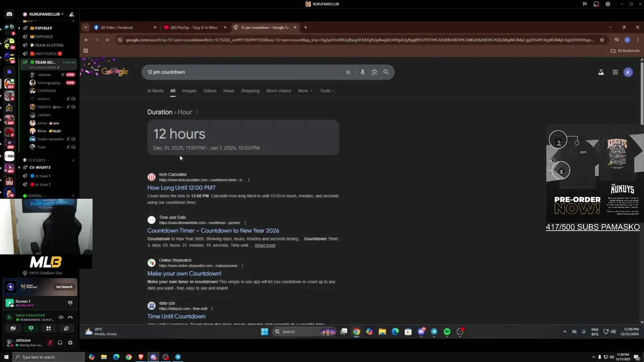Search by voice with the microphone icon
This screenshot has width=644, height=362.
coord(362,72)
